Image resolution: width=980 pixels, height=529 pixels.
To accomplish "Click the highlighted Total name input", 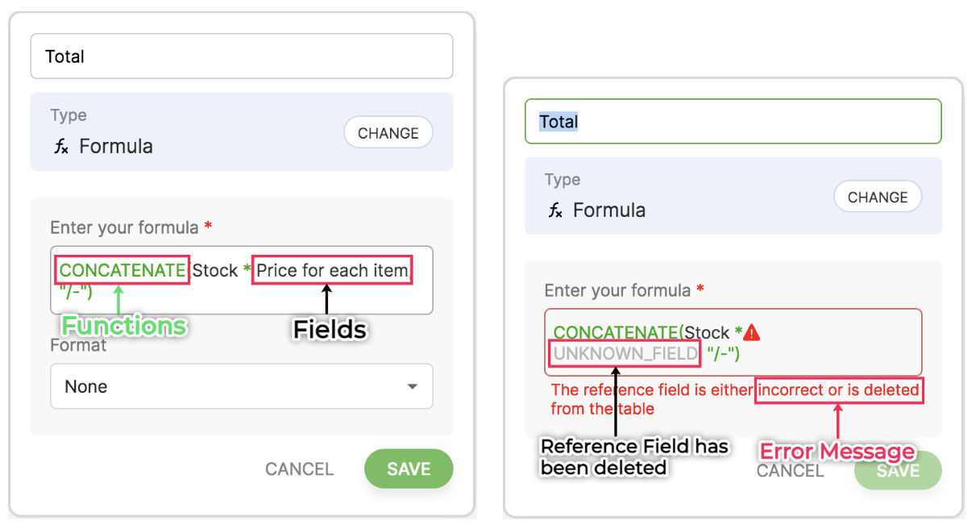I will 732,122.
